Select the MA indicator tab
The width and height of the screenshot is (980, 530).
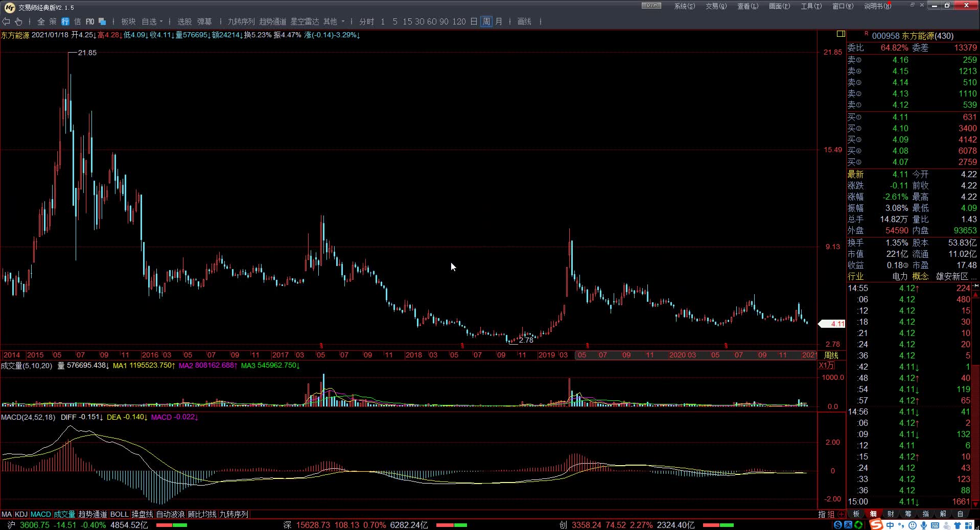(7, 514)
